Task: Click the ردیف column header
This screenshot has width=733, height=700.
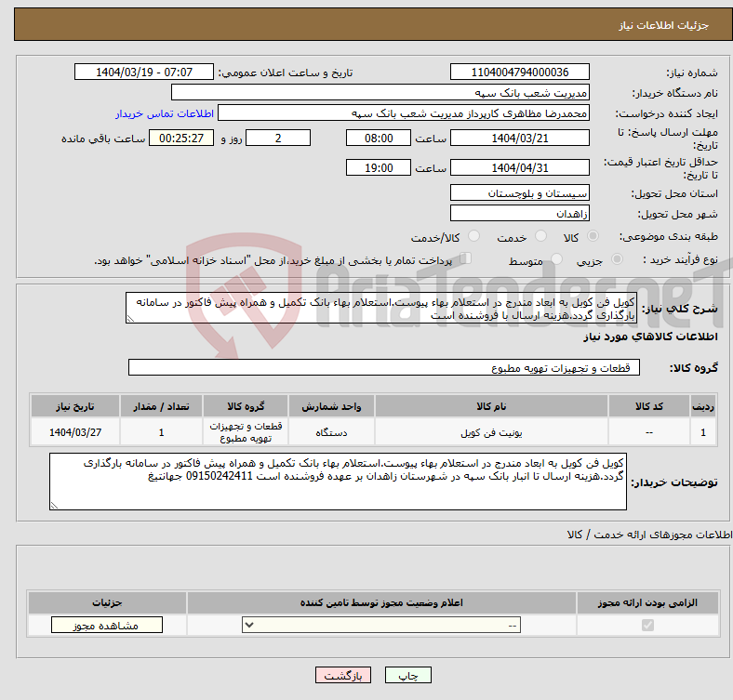Action: (703, 406)
